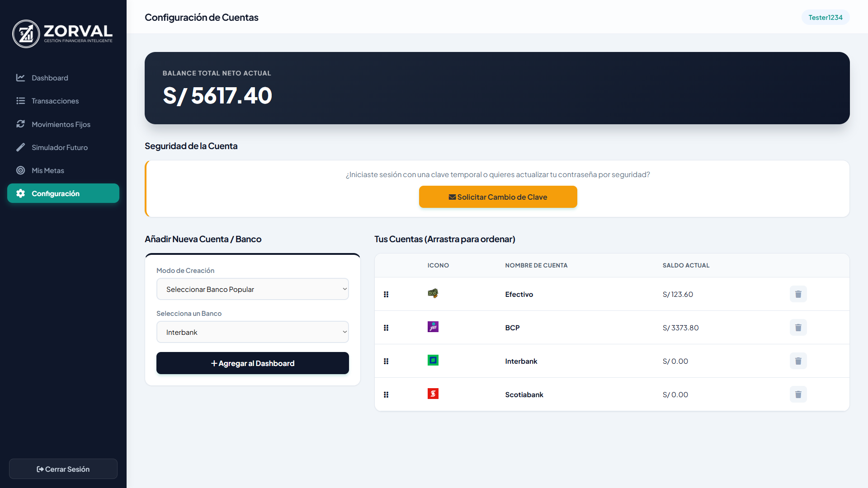Click the Configuración gear icon
The image size is (868, 488).
click(21, 193)
